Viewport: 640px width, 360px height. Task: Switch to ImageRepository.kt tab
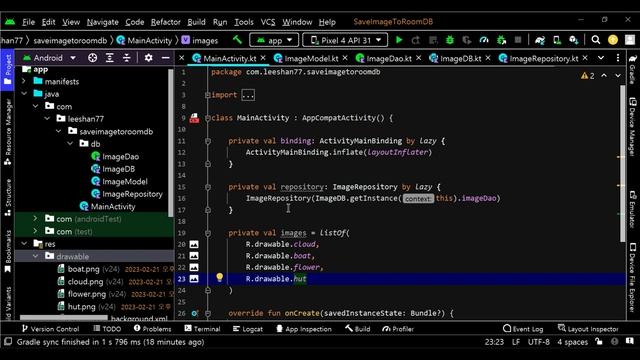(x=543, y=58)
